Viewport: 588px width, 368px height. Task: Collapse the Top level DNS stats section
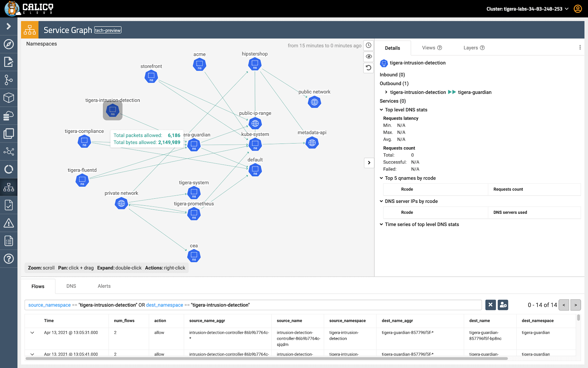(381, 110)
